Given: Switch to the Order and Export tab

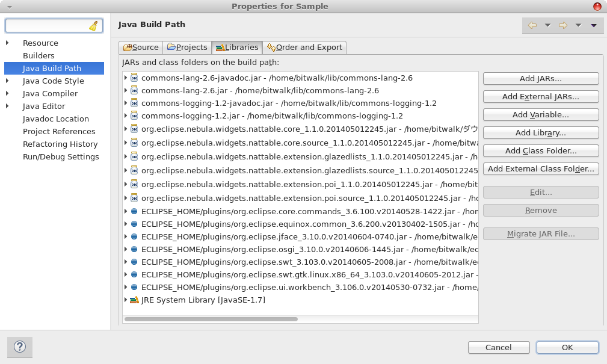Looking at the screenshot, I should pos(304,47).
